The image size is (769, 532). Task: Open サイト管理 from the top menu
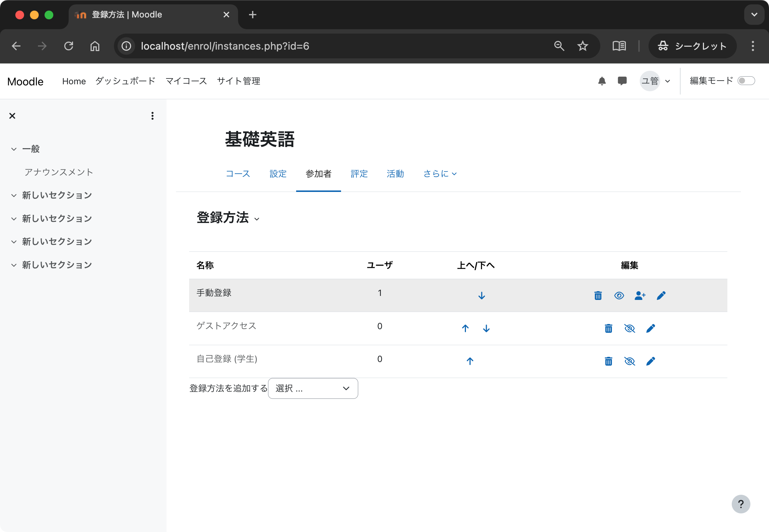(x=238, y=81)
